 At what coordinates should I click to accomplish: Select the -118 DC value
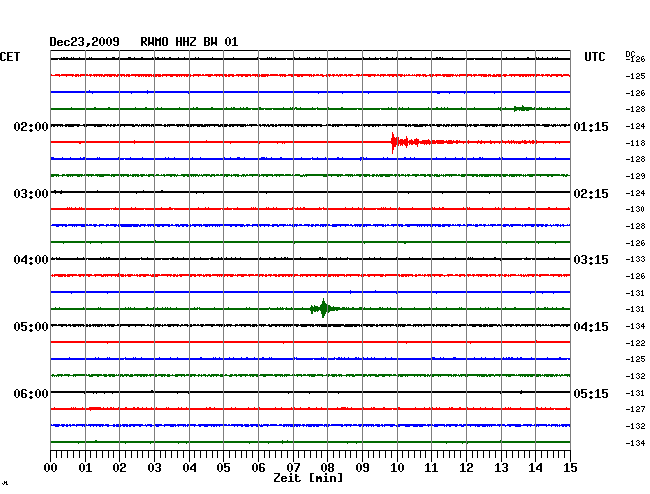point(635,143)
